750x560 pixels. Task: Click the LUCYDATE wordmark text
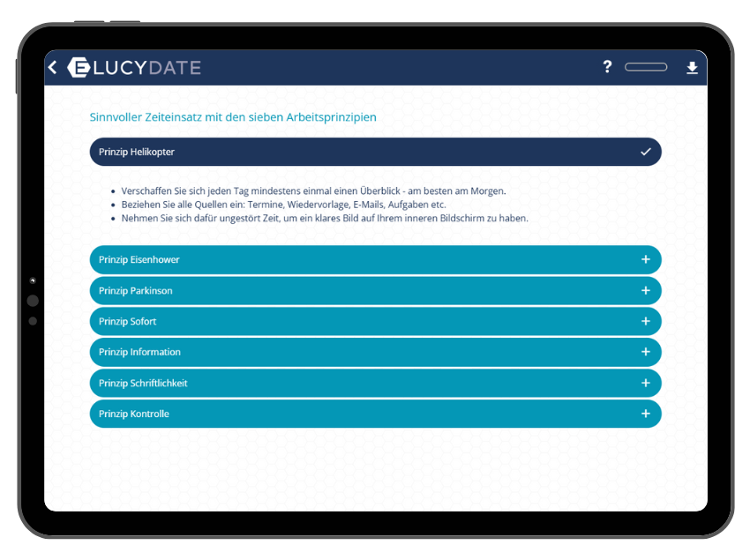pos(146,67)
